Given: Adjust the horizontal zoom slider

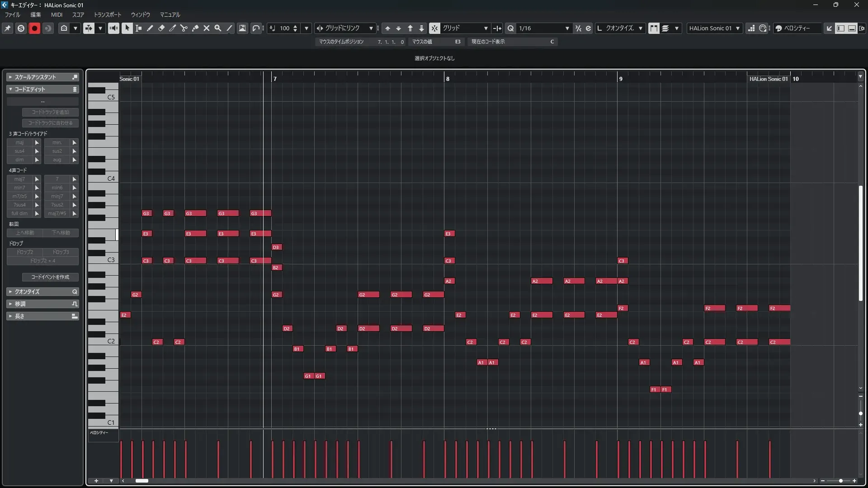Looking at the screenshot, I should pyautogui.click(x=840, y=481).
